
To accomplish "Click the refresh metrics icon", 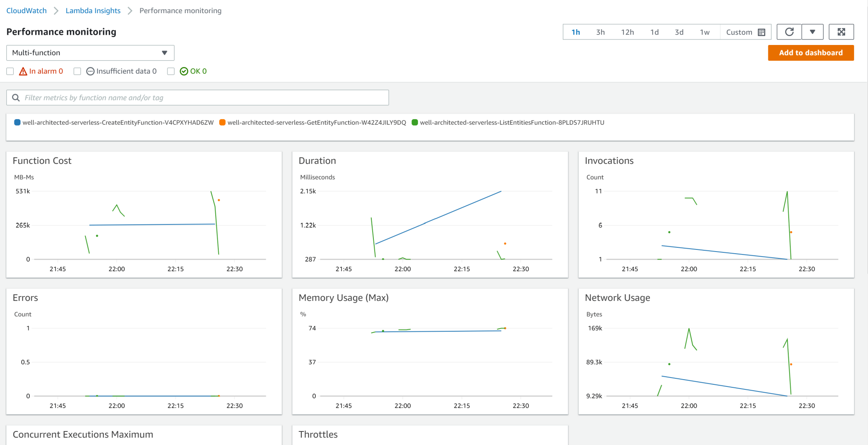I will [789, 31].
